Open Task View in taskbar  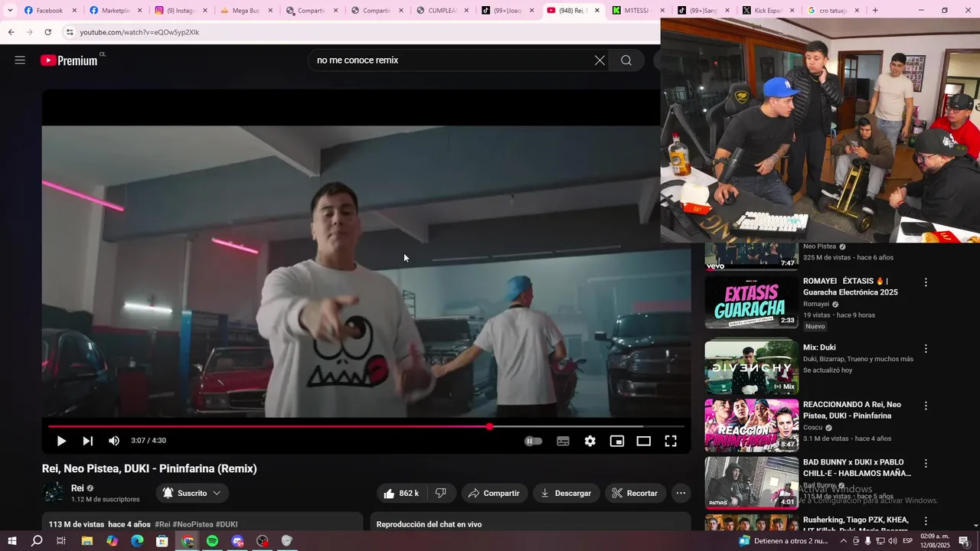pyautogui.click(x=61, y=541)
